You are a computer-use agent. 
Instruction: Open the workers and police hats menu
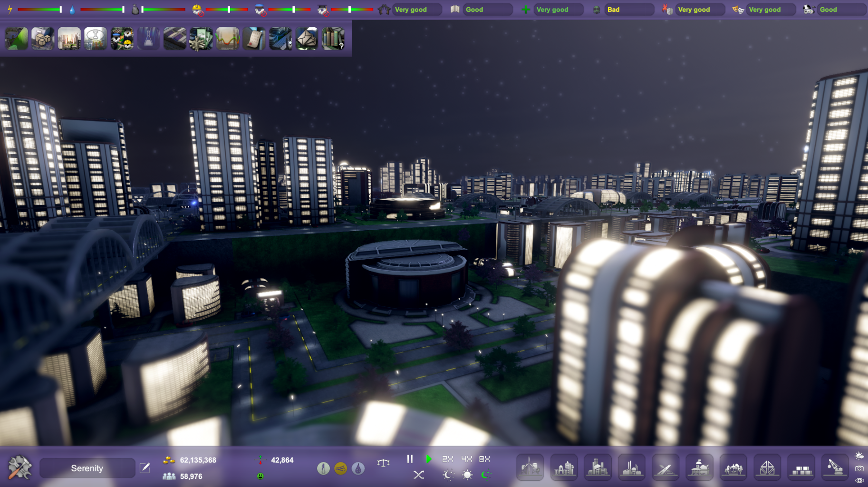click(x=122, y=39)
